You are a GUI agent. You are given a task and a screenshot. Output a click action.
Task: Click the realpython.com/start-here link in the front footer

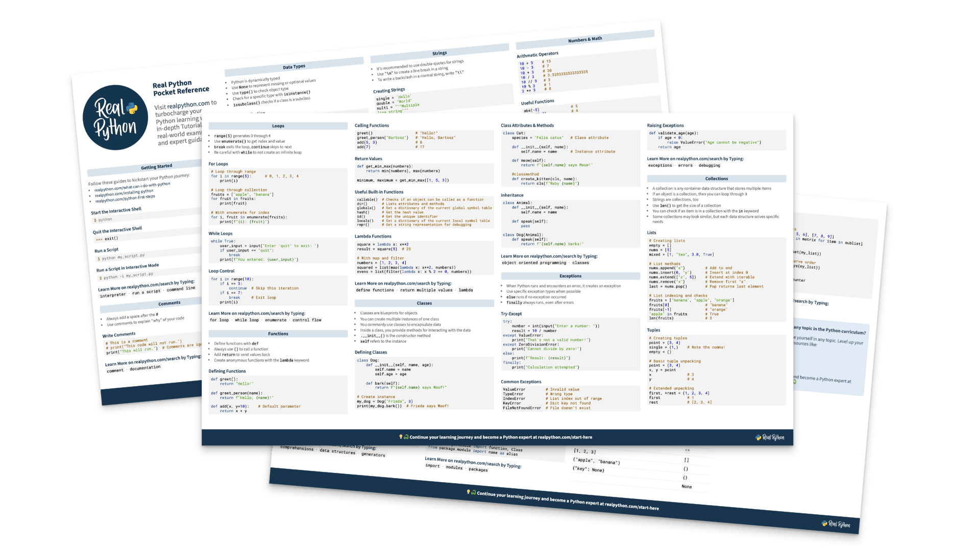click(565, 437)
